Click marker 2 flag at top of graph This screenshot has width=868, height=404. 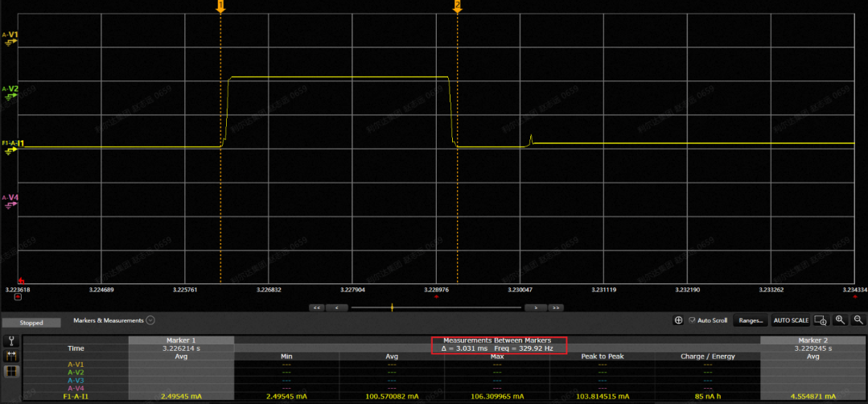[x=458, y=6]
